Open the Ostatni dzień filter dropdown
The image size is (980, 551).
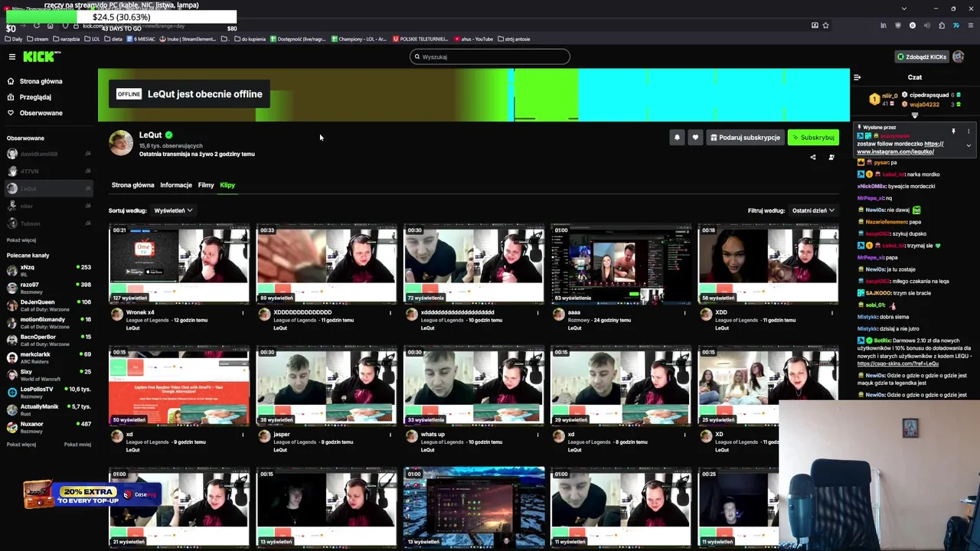tap(813, 210)
